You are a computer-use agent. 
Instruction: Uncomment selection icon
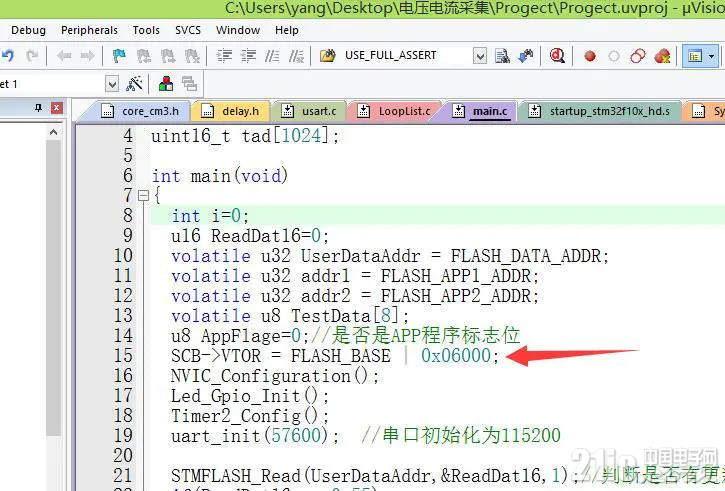pyautogui.click(x=296, y=56)
